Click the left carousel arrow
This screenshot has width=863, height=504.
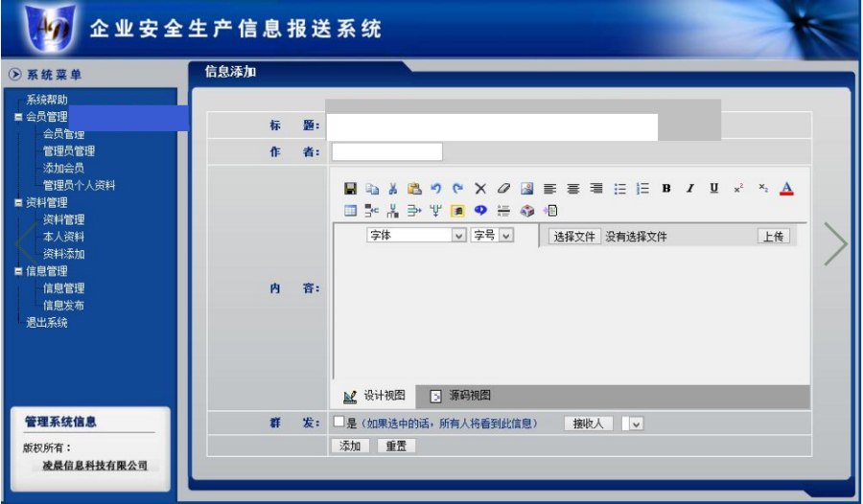[x=25, y=243]
